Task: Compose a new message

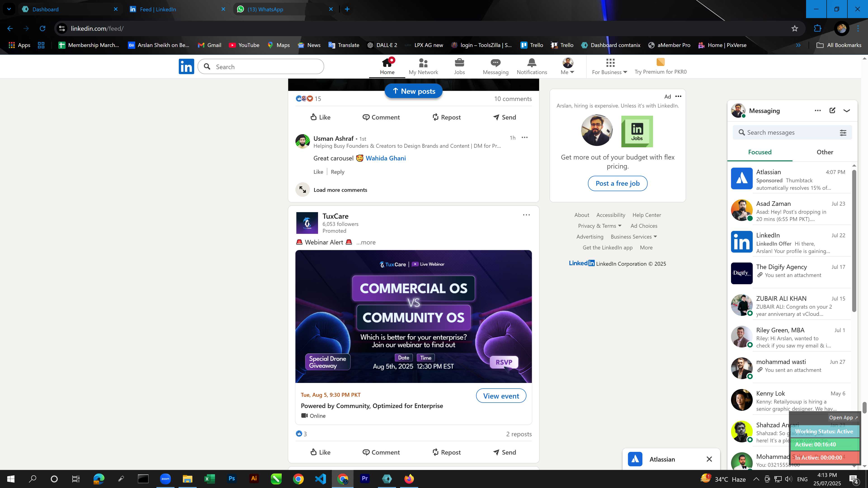Action: pyautogui.click(x=832, y=110)
